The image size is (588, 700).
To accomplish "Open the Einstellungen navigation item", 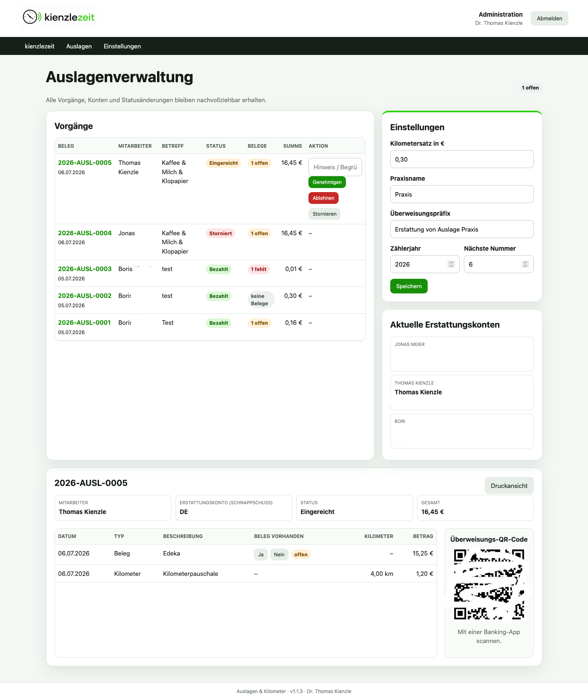I will [122, 46].
